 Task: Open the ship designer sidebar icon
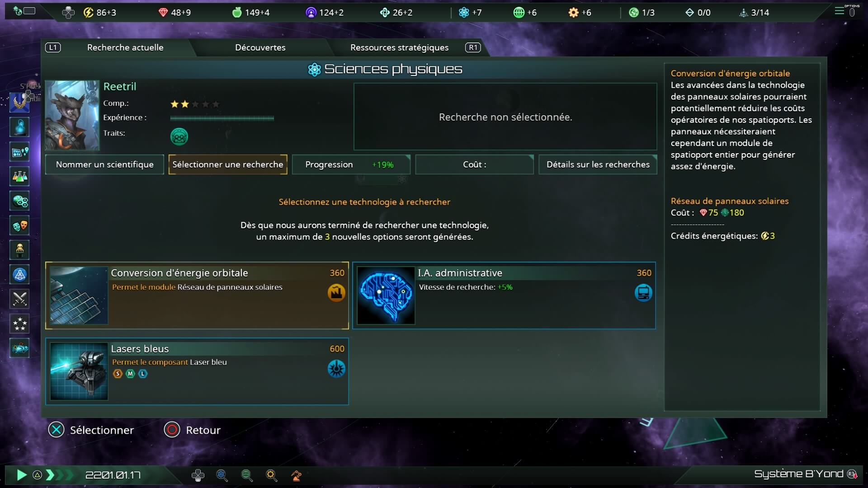coord(19,348)
